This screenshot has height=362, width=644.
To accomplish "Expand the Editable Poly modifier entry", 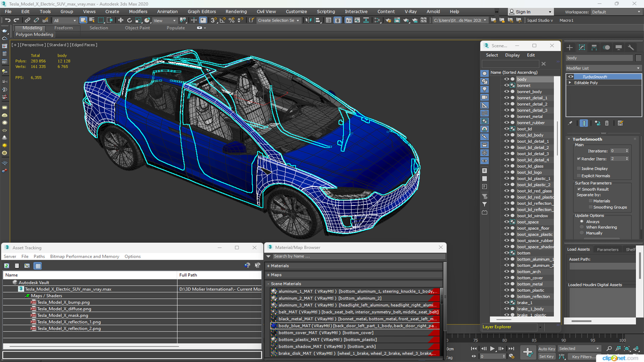I will [x=570, y=83].
